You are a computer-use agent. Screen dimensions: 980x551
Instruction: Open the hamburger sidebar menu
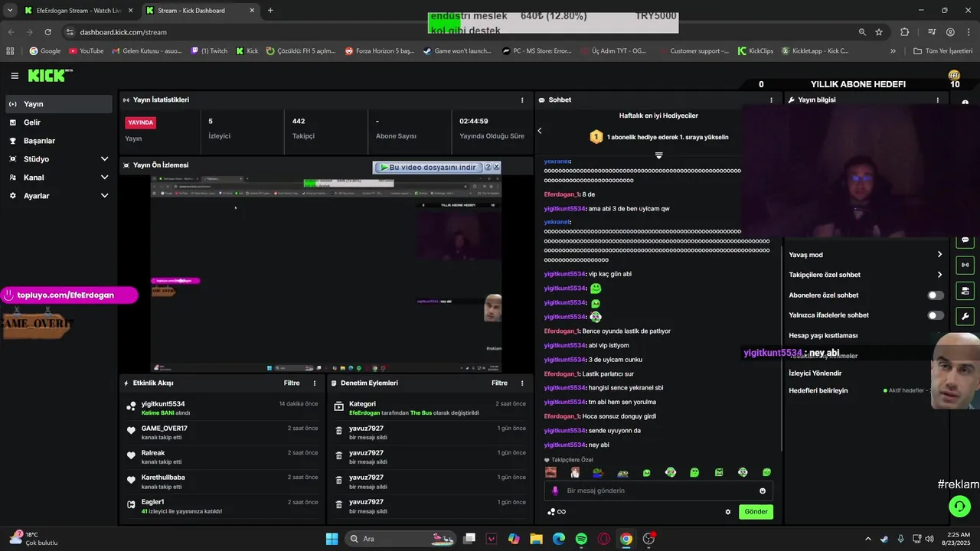[15, 76]
